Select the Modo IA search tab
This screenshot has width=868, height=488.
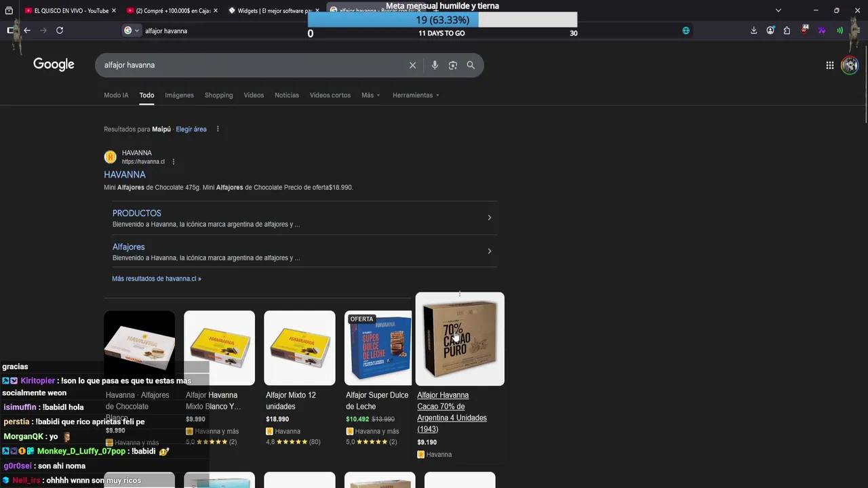tap(116, 95)
